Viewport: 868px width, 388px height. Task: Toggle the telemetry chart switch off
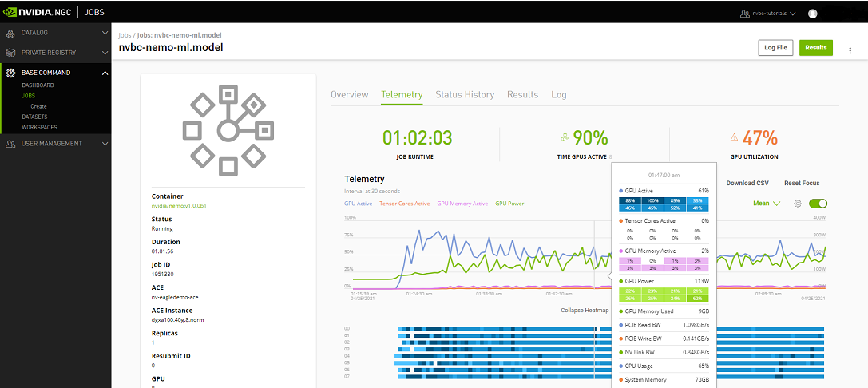click(x=818, y=203)
